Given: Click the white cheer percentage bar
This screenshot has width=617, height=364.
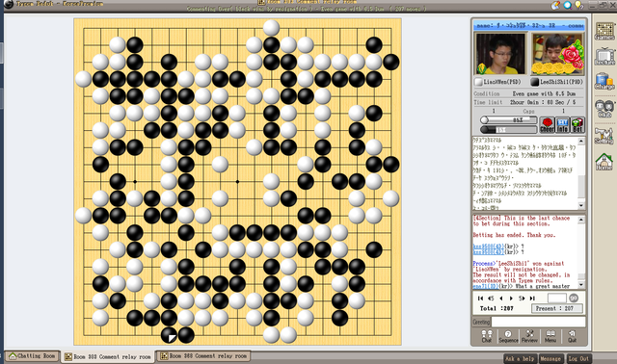Looking at the screenshot, I should [x=508, y=120].
